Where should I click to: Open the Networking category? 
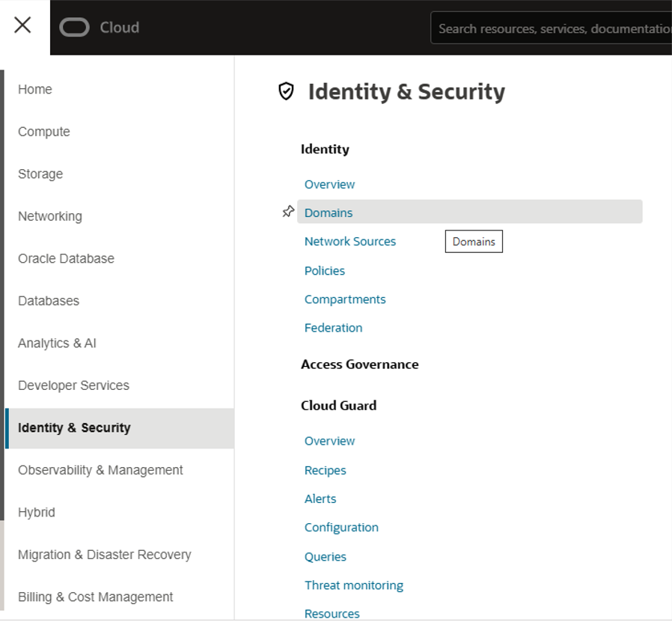coord(49,216)
